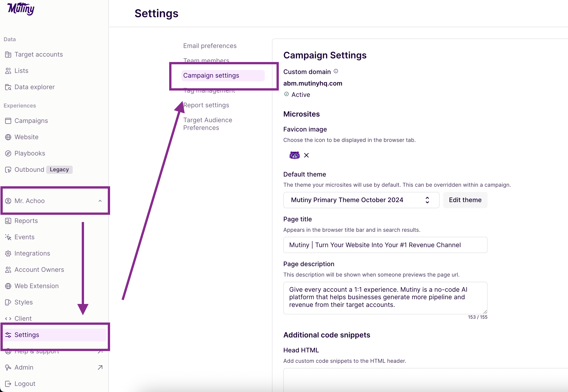Image resolution: width=568 pixels, height=392 pixels.
Task: Open Report settings tab
Action: [206, 105]
